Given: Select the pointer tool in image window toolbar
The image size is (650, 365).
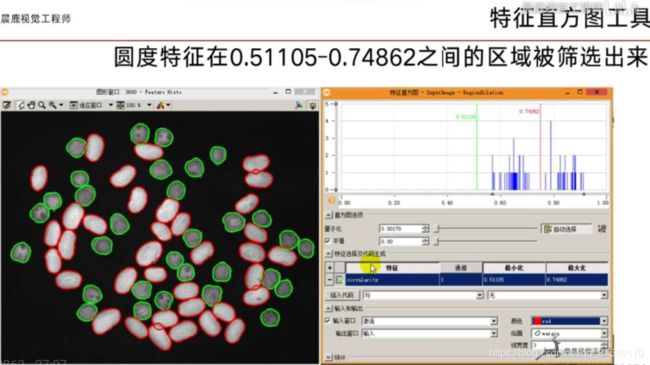Looking at the screenshot, I should click(21, 105).
